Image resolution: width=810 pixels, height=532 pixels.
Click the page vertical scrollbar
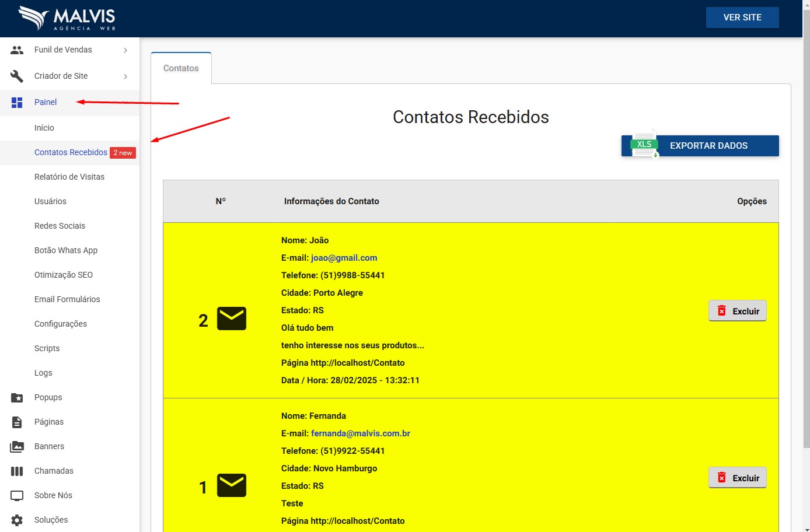click(806, 233)
